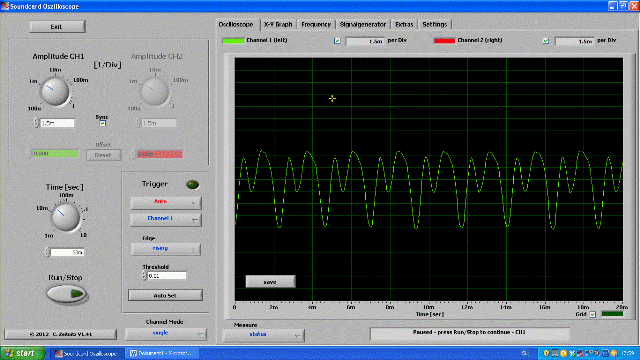Click the yellow shield tray icon
This screenshot has height=360, width=640.
pyautogui.click(x=546, y=353)
